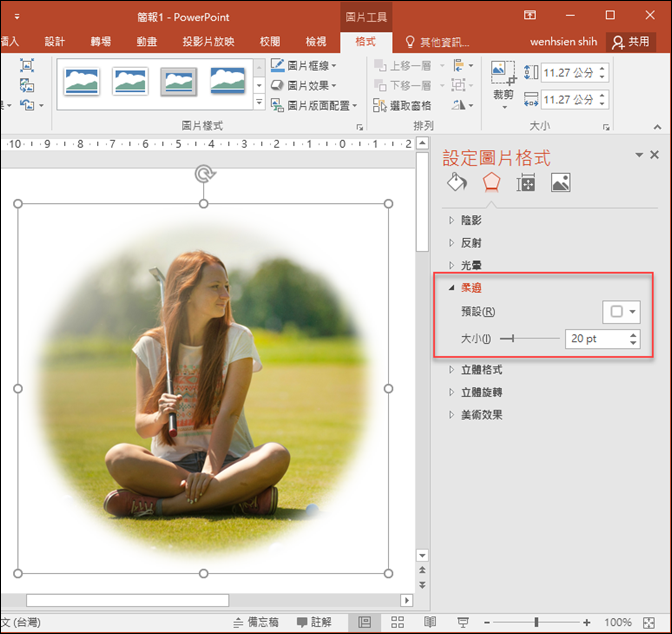Expand the picture styles gallery
This screenshot has height=634, width=672.
[259, 102]
